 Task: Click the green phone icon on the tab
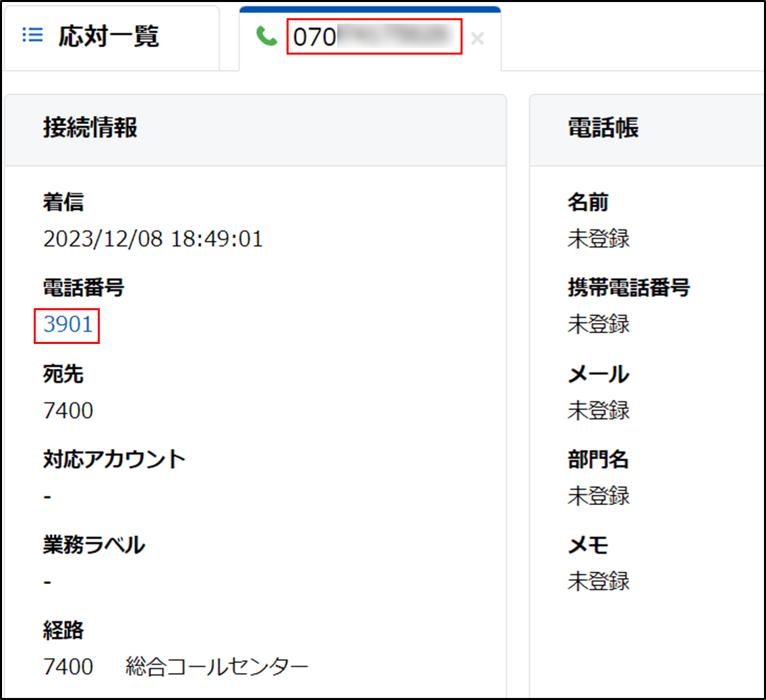pyautogui.click(x=267, y=37)
